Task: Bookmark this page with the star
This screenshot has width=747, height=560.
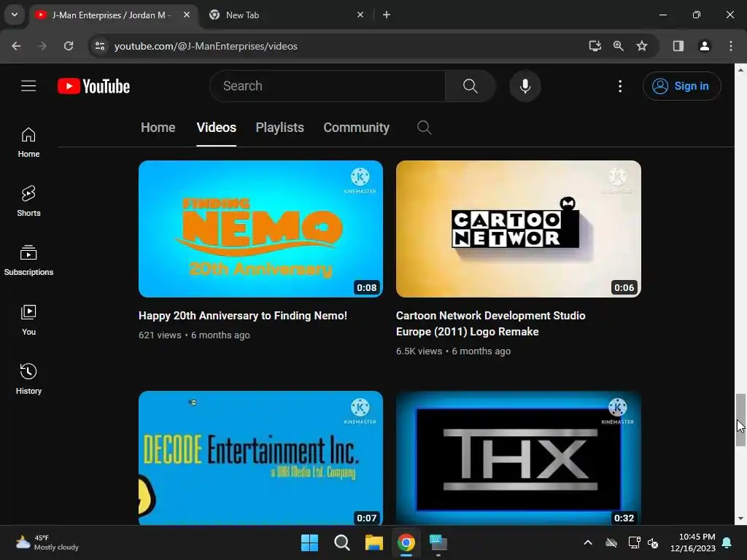Action: [x=642, y=46]
